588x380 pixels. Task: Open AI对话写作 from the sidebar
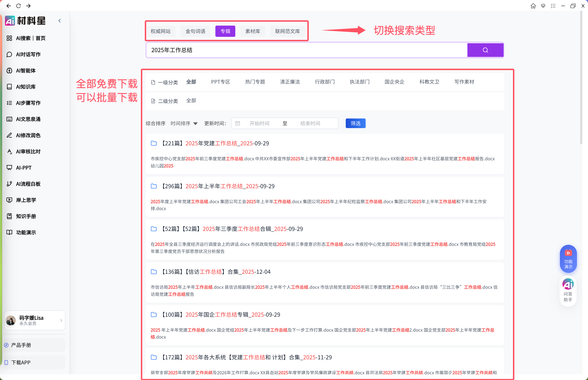[28, 54]
